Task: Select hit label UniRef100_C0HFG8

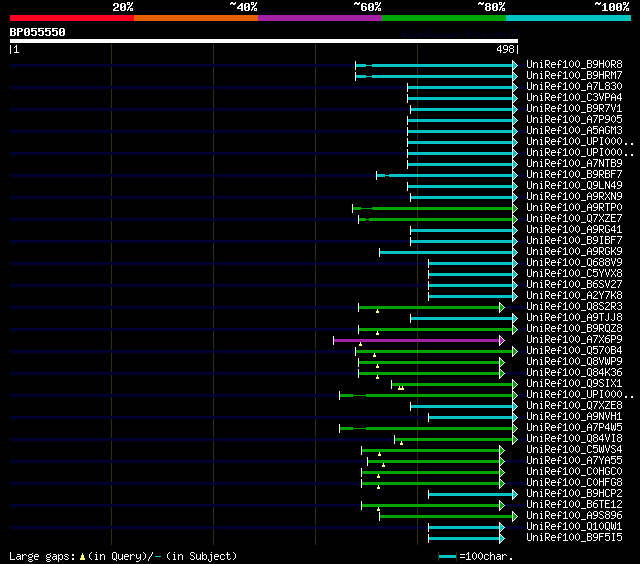Action: (x=574, y=483)
